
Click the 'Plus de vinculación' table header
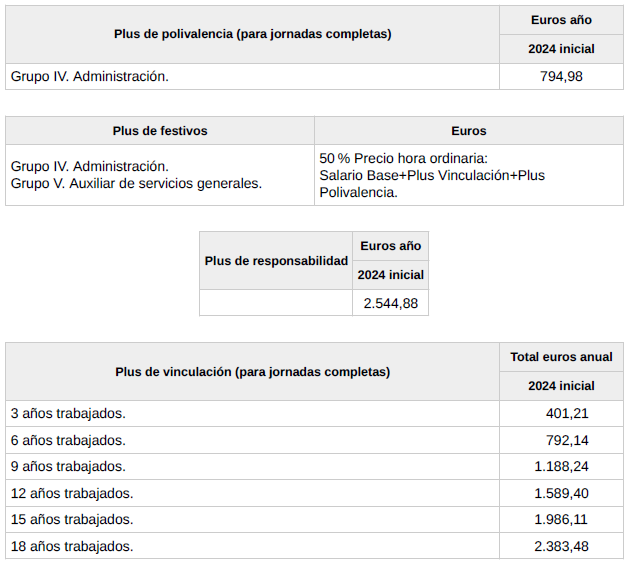click(x=252, y=372)
